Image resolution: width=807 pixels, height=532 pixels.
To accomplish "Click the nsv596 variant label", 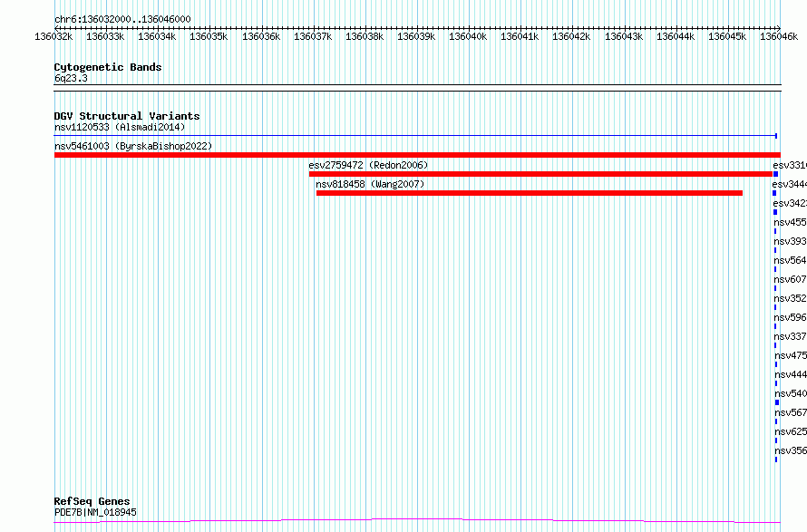I will point(791,317).
